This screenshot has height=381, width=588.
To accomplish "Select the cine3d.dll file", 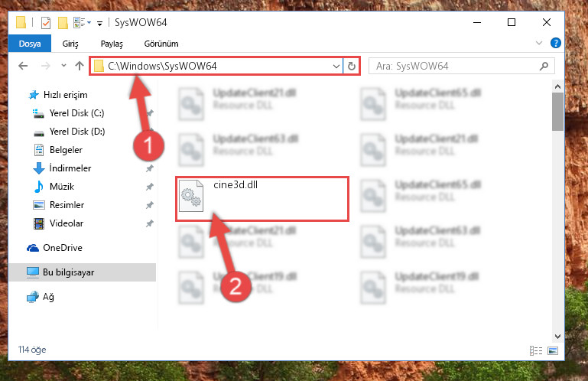I will point(262,199).
